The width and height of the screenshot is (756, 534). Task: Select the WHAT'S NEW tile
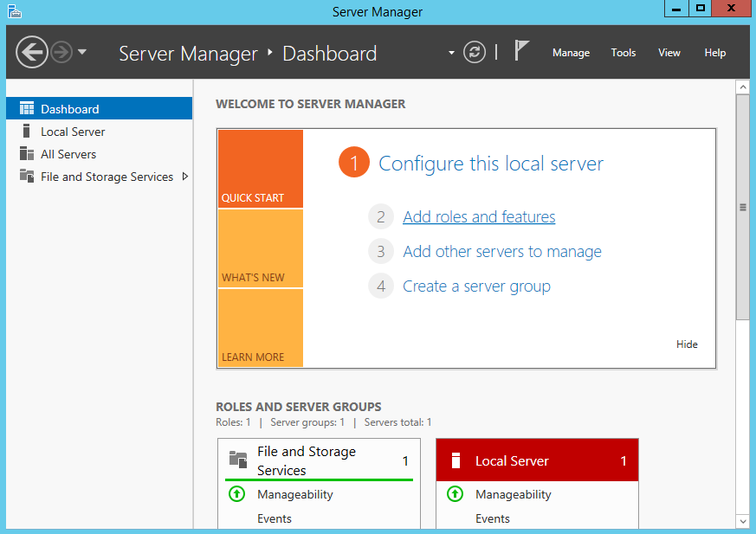[260, 248]
